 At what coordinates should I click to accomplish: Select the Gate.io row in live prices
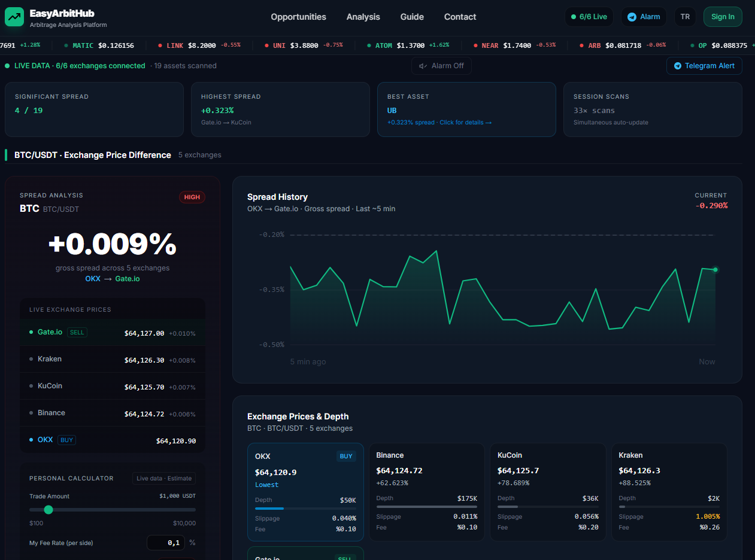click(x=113, y=333)
